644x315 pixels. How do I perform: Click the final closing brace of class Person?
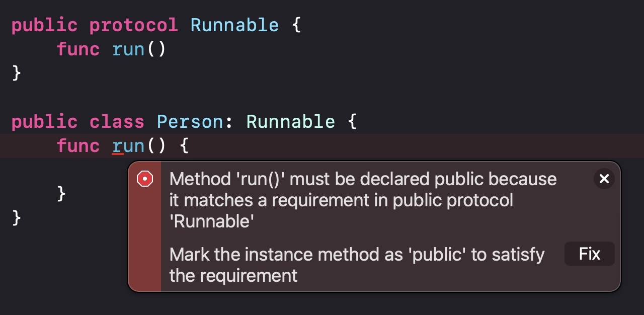tap(17, 218)
